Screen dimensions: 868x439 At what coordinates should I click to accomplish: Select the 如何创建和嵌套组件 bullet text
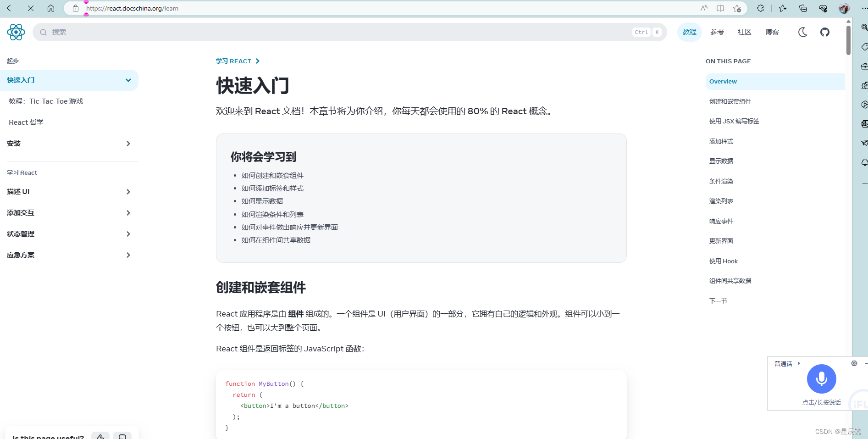(272, 176)
